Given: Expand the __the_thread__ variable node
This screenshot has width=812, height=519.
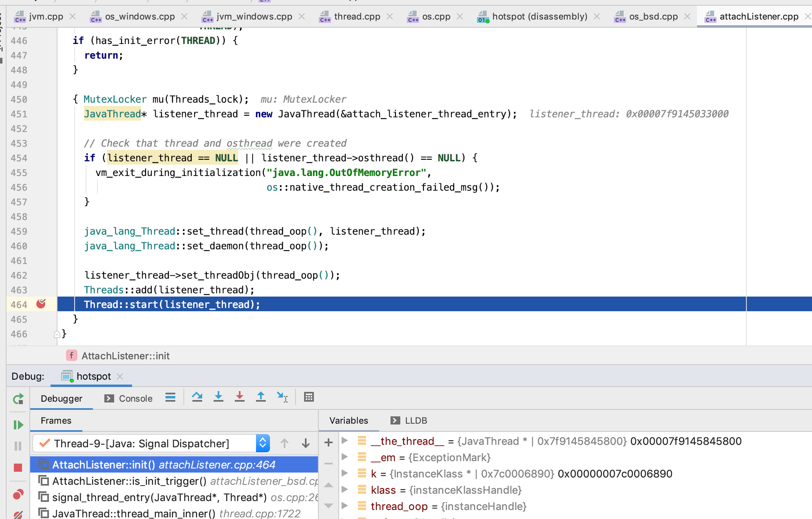Looking at the screenshot, I should [x=345, y=441].
